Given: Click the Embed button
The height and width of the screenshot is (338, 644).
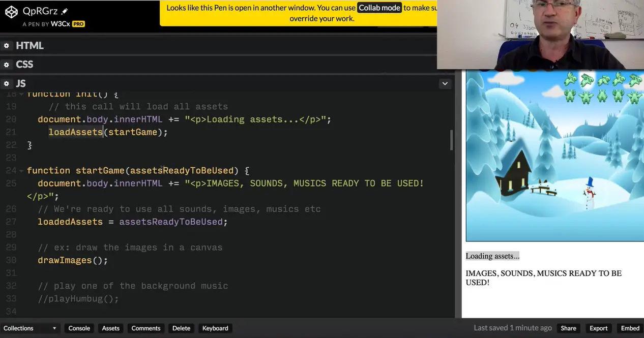Looking at the screenshot, I should pyautogui.click(x=630, y=328).
